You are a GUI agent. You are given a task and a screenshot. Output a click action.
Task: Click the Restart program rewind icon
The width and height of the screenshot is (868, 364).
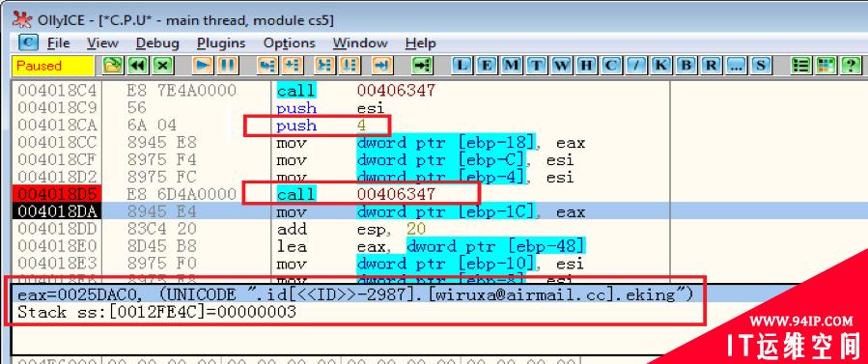click(137, 66)
